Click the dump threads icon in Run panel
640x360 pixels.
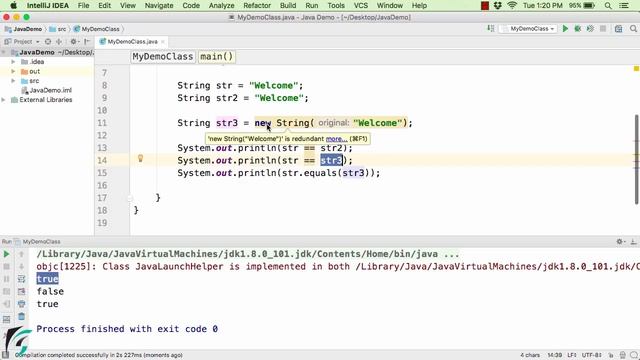coord(7,291)
